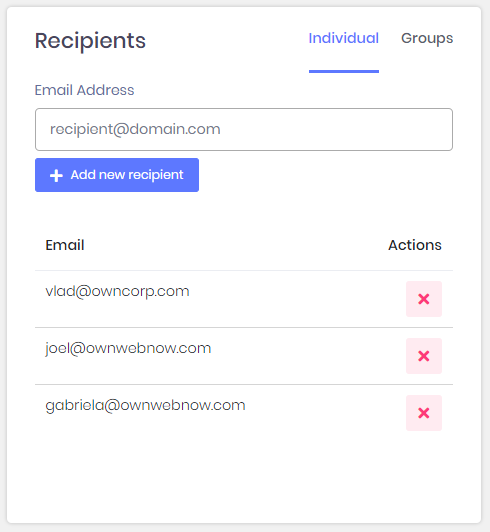
Task: Click the Email Address field label
Action: coord(84,90)
